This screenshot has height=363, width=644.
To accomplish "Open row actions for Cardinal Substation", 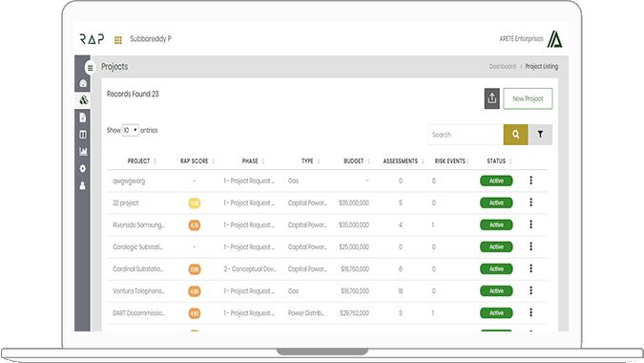I will (531, 268).
